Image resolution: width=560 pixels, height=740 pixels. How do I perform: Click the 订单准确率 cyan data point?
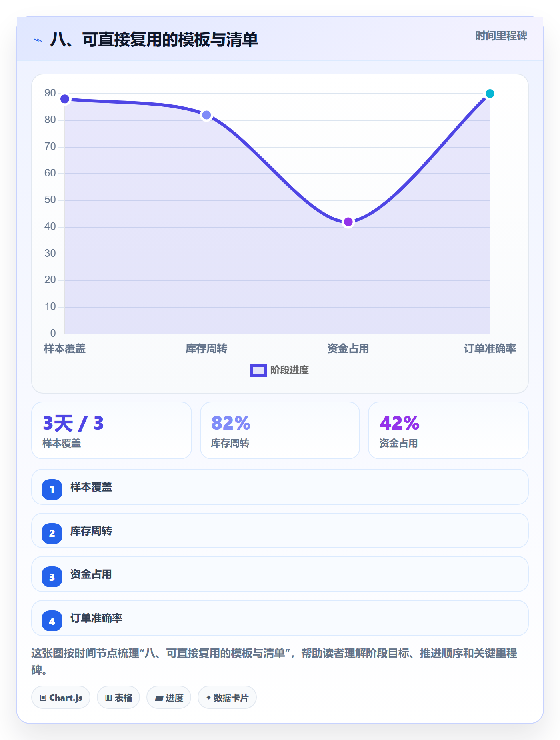click(x=490, y=94)
